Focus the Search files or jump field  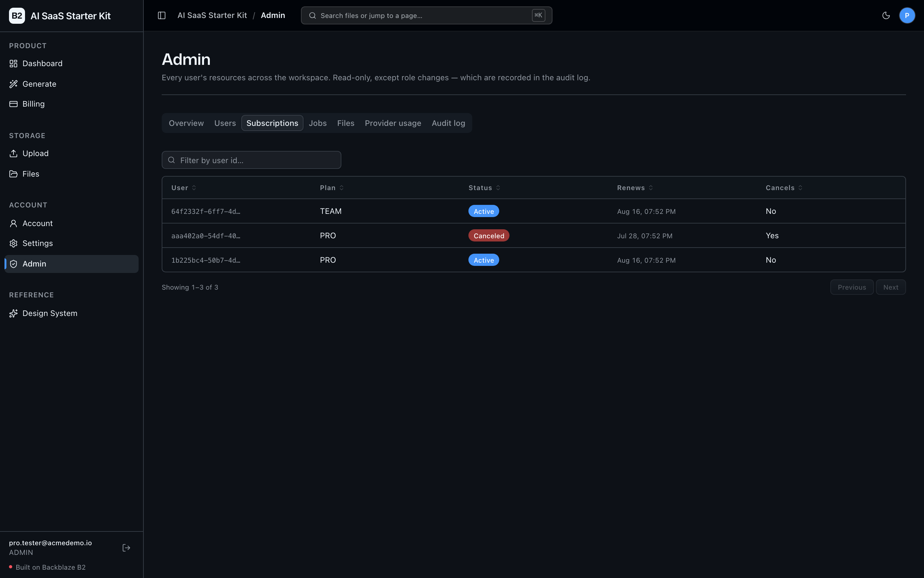click(x=426, y=16)
